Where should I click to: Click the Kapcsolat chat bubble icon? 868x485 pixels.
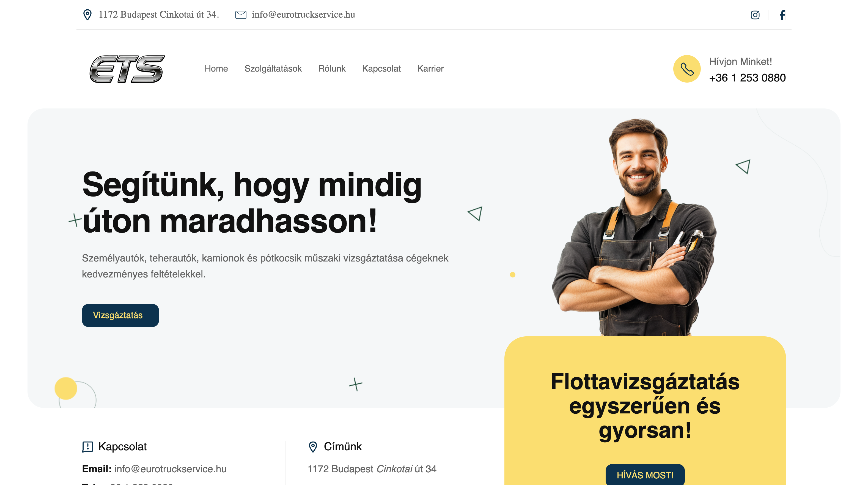(x=88, y=446)
